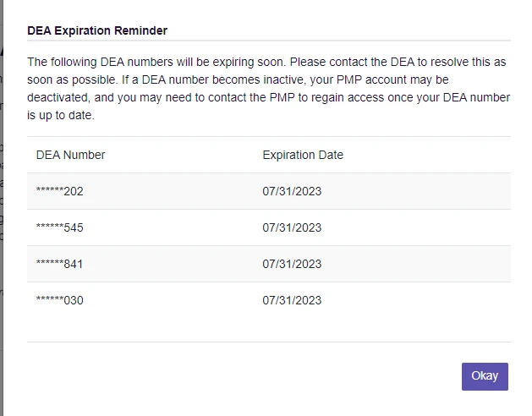Click empty dialog area left of Okay button

pyautogui.click(x=254, y=376)
